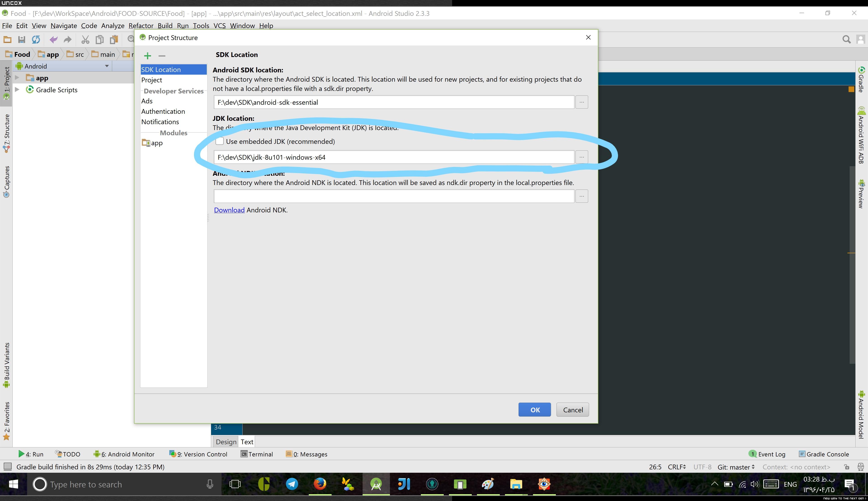Open the VCS menu
This screenshot has height=501, width=868.
click(220, 26)
